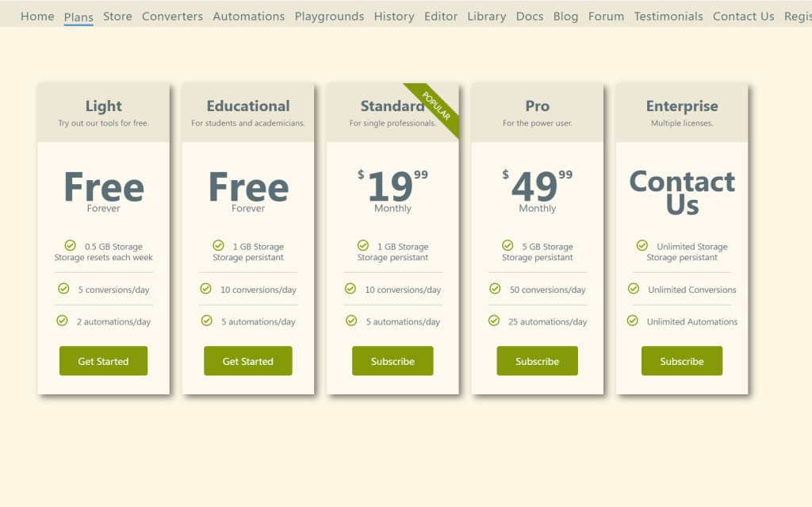812x507 pixels.
Task: Open the Testimonials page
Action: (668, 16)
